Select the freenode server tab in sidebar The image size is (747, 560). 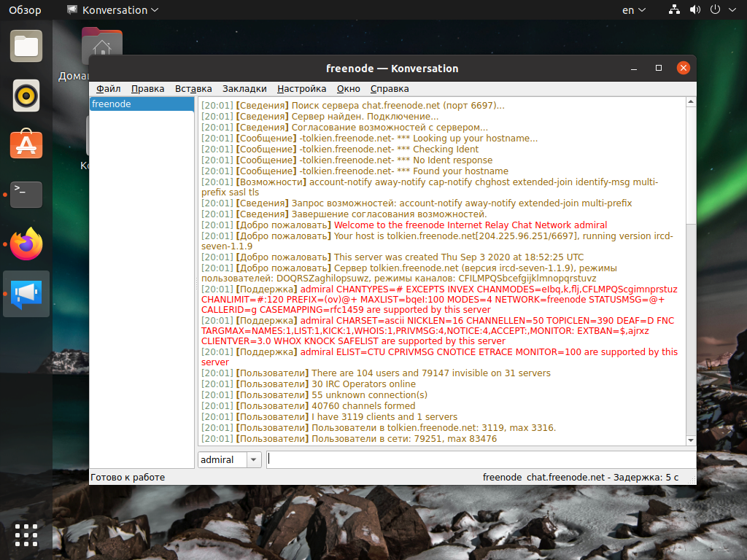[142, 104]
